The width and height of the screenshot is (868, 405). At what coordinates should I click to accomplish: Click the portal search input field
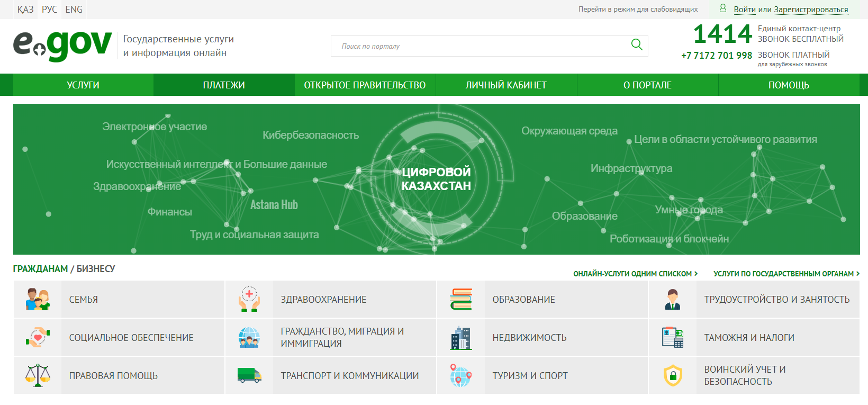pyautogui.click(x=476, y=46)
